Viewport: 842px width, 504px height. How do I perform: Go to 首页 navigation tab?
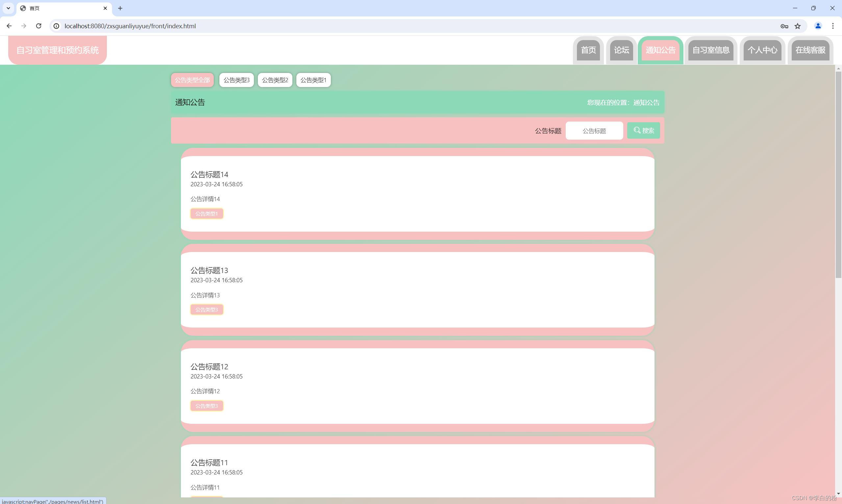pos(588,50)
